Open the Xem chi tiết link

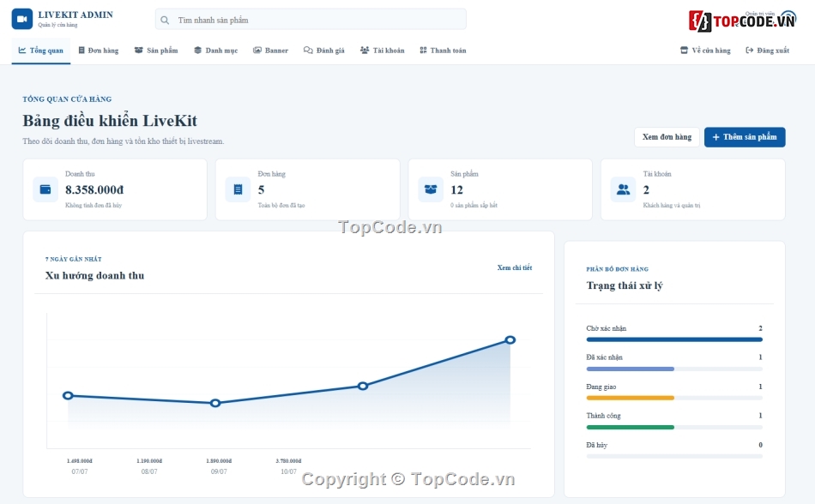tap(515, 267)
